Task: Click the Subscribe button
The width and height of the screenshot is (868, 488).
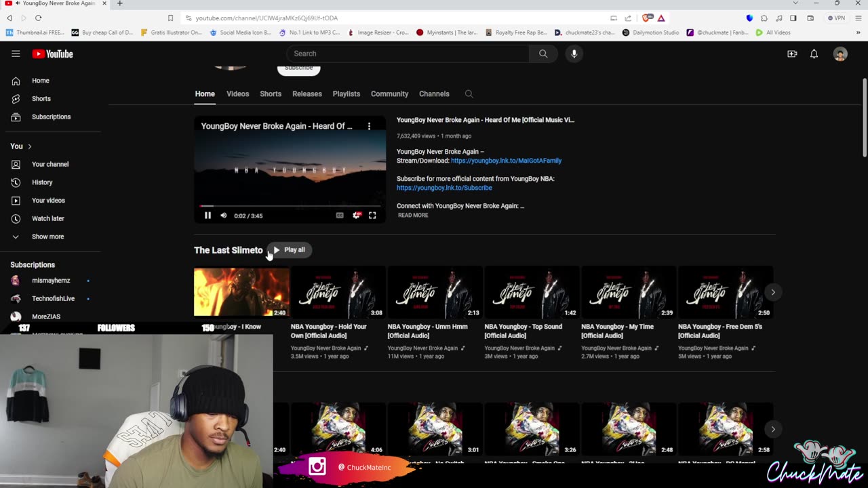Action: 298,69
